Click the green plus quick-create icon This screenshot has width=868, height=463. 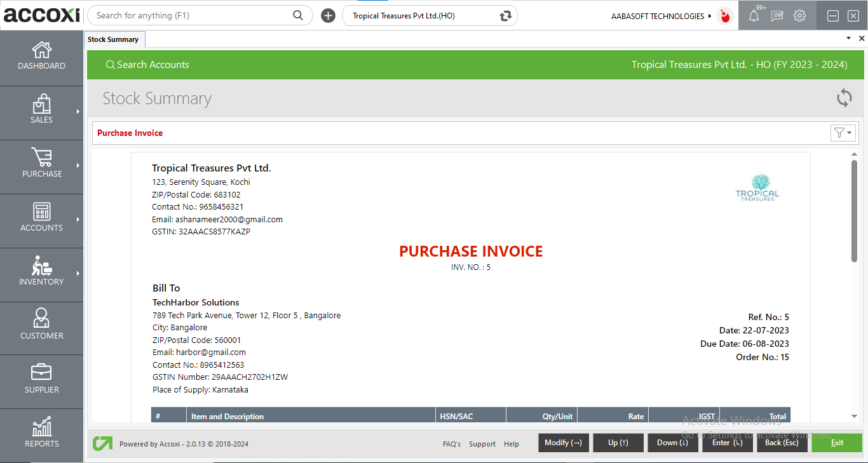[x=328, y=15]
